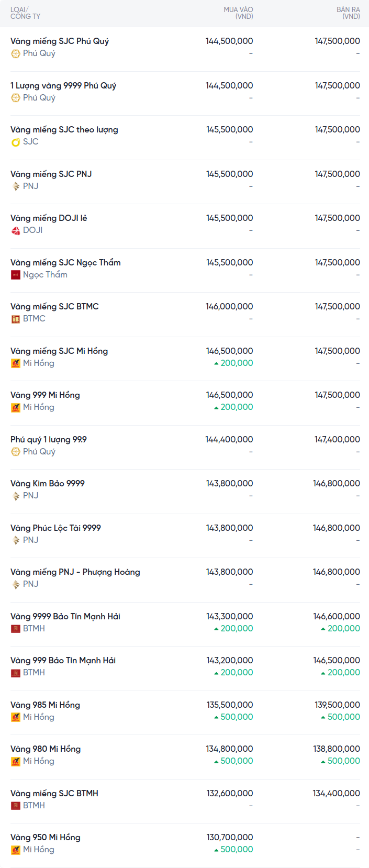Click the MUA VÀO (VND) column header
The image size is (369, 868).
tap(238, 13)
